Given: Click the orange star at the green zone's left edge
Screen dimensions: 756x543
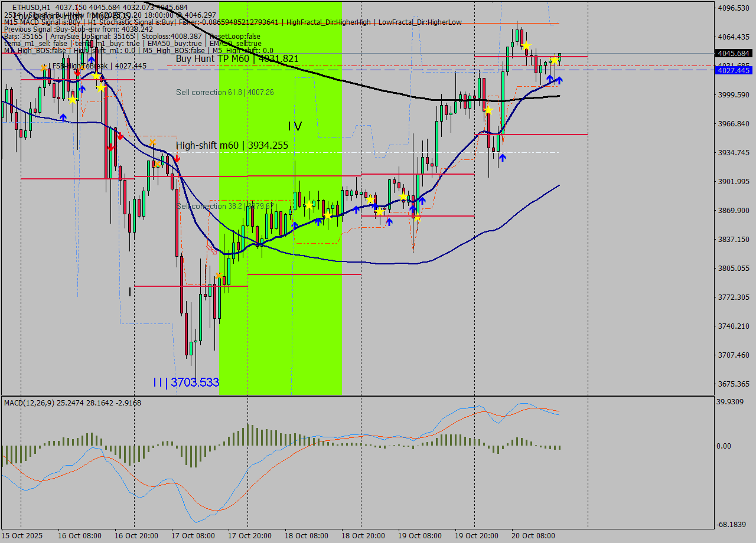Looking at the screenshot, I should tap(219, 276).
